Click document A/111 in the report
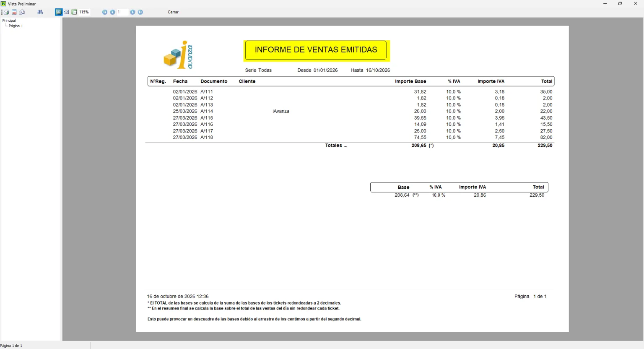 point(207,92)
